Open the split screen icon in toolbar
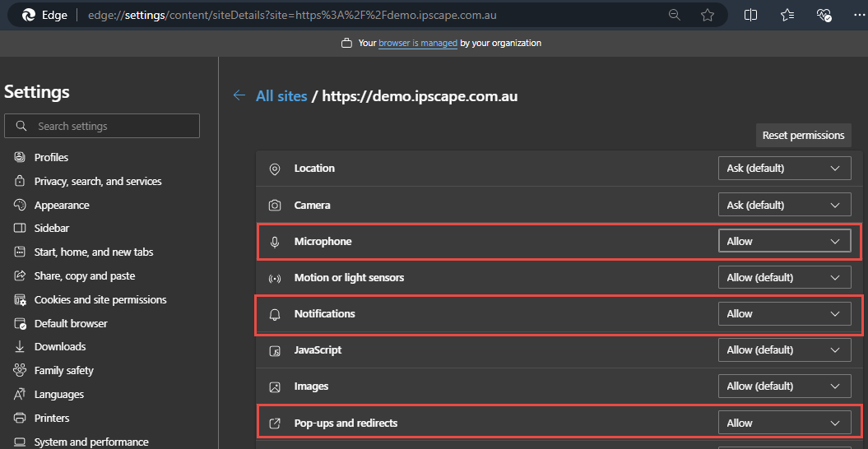Screen dimensions: 868x449 pyautogui.click(x=750, y=15)
